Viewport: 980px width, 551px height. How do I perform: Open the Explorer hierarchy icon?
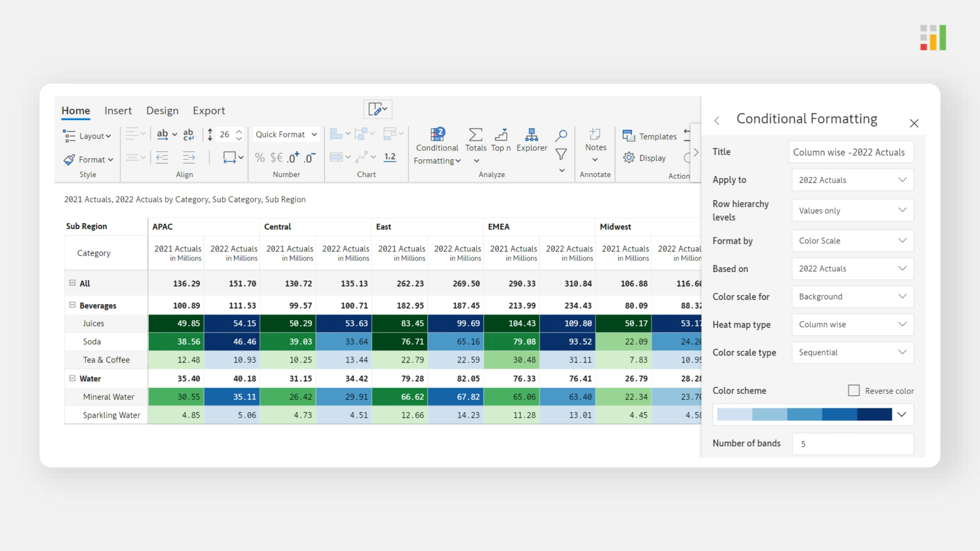[x=531, y=135]
